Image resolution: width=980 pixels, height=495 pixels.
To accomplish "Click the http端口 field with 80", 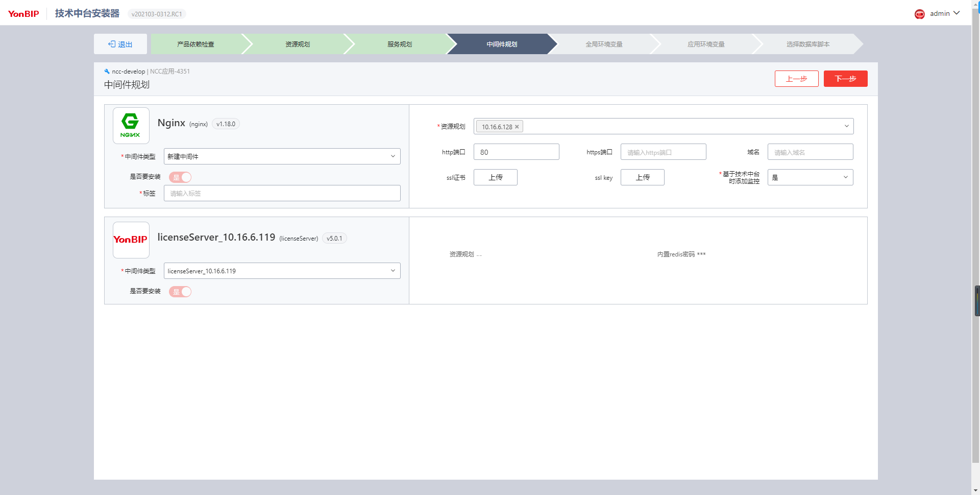I will coord(517,152).
